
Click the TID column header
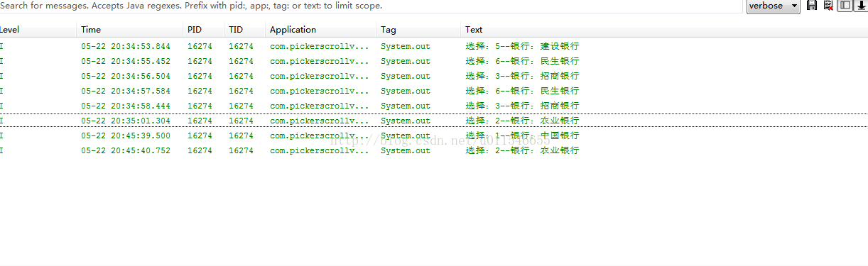pyautogui.click(x=244, y=30)
